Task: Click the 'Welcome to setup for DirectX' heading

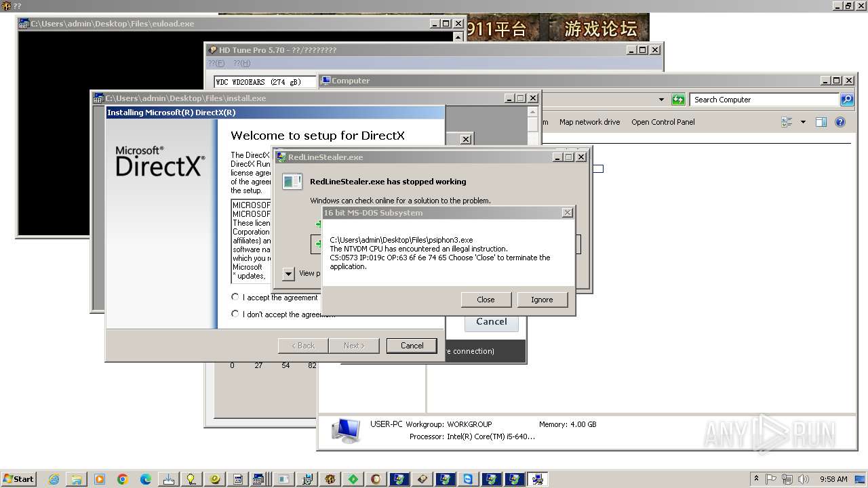Action: click(x=317, y=136)
